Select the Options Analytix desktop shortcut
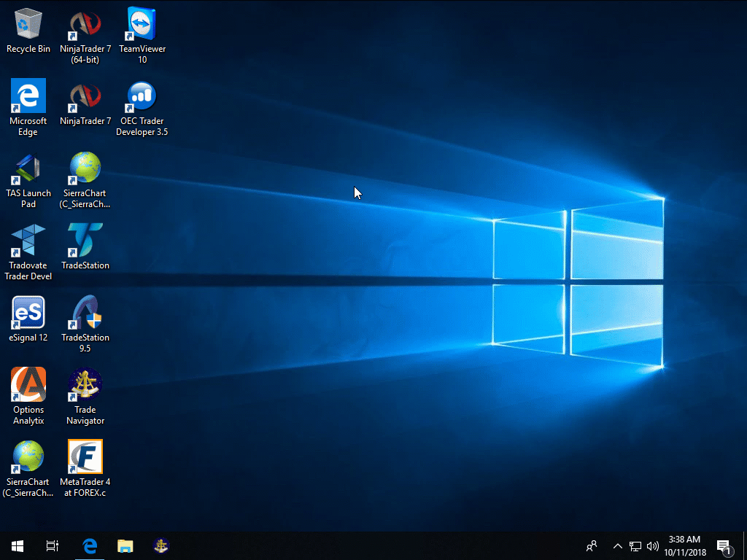The width and height of the screenshot is (747, 560). click(28, 397)
